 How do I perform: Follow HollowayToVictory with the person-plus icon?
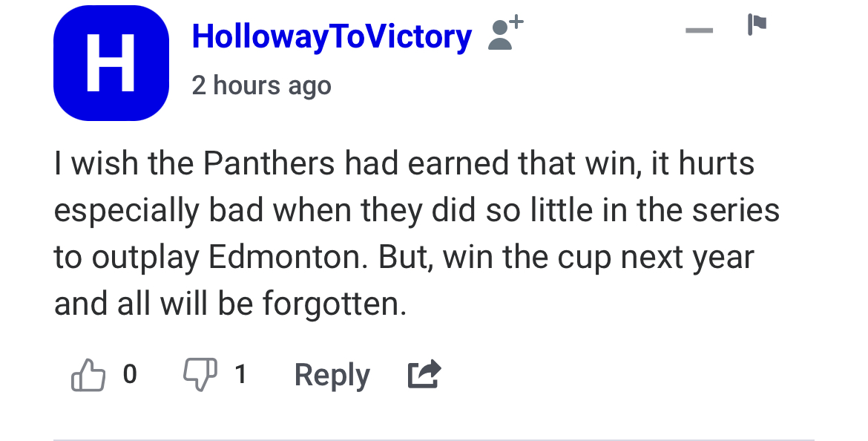pos(505,33)
